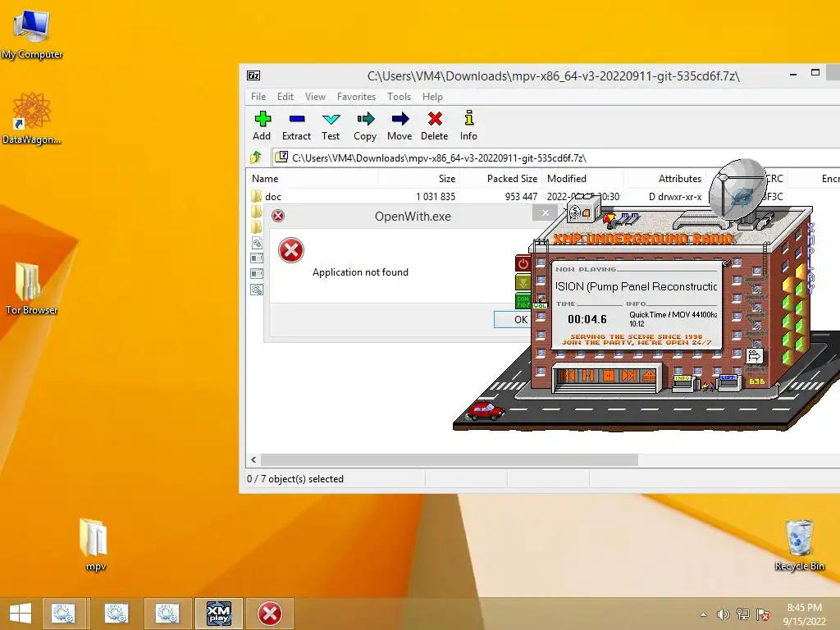Screen dimensions: 840x630
Task: Select the My Computer desktop icon
Action: coord(32,34)
